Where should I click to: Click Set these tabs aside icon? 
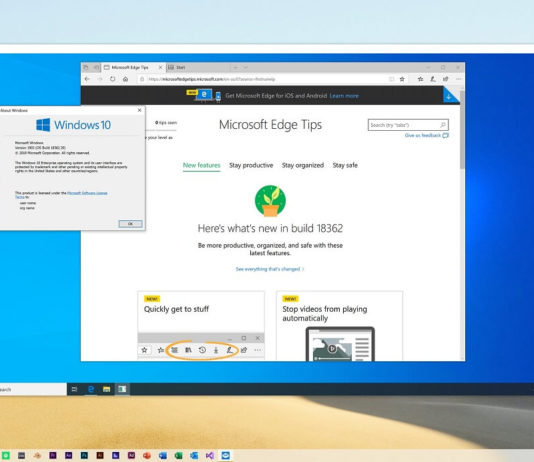point(96,67)
